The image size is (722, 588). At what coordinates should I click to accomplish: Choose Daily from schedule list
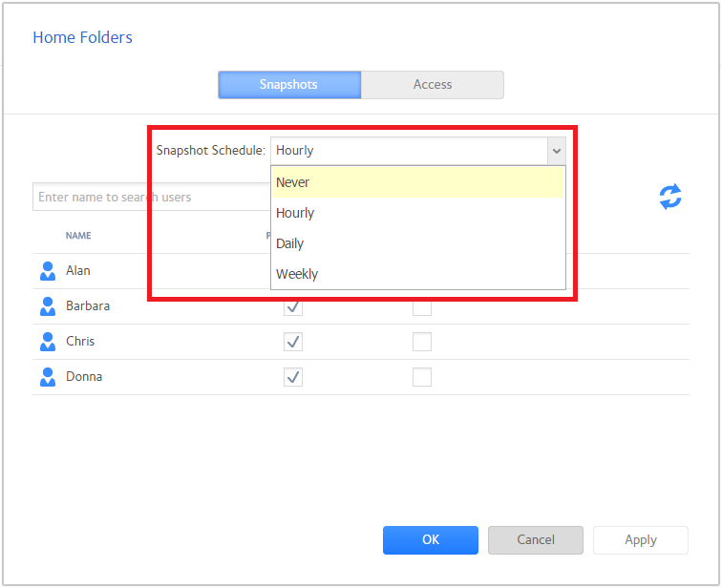coord(418,243)
